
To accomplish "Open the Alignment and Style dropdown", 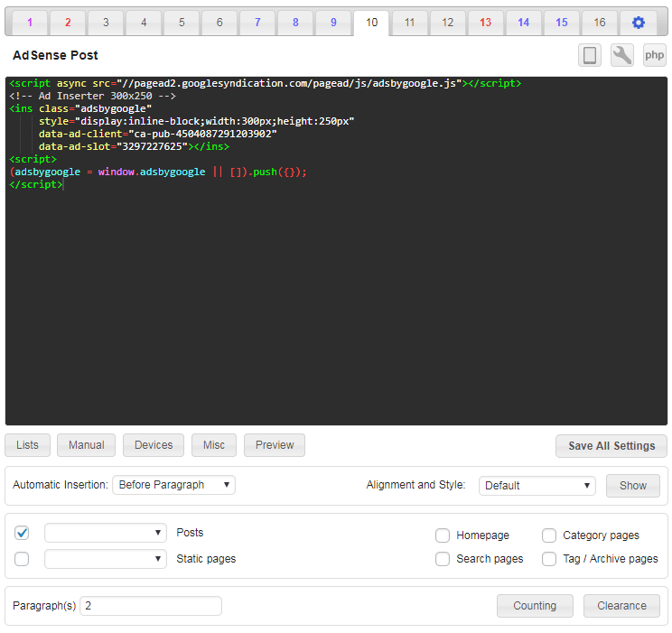I will point(537,486).
